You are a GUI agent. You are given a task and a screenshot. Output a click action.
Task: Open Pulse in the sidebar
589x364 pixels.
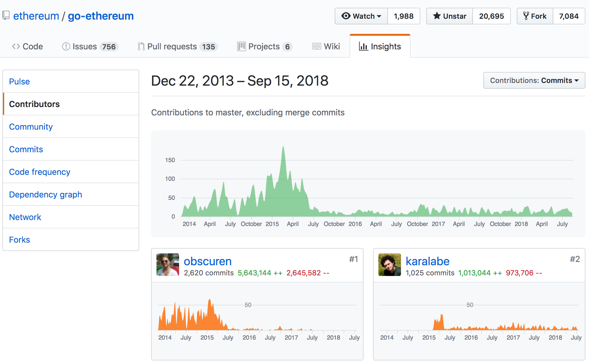[x=71, y=81]
